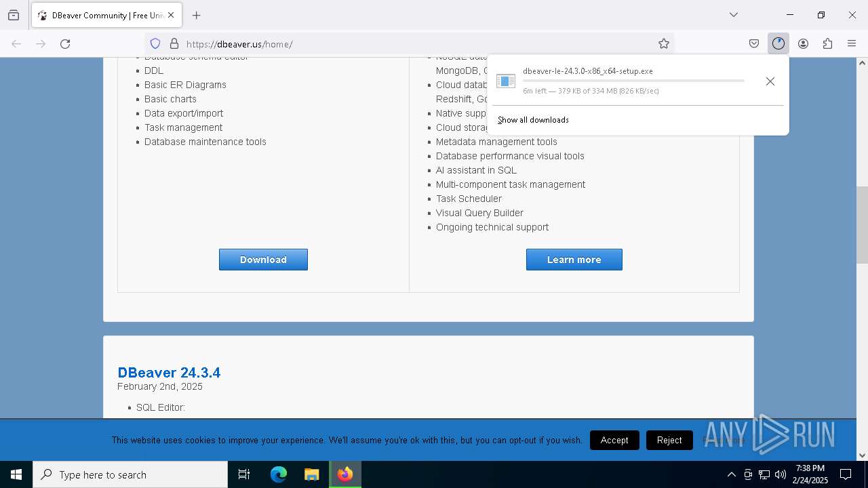Launch Microsoft Edge from taskbar

279,474
